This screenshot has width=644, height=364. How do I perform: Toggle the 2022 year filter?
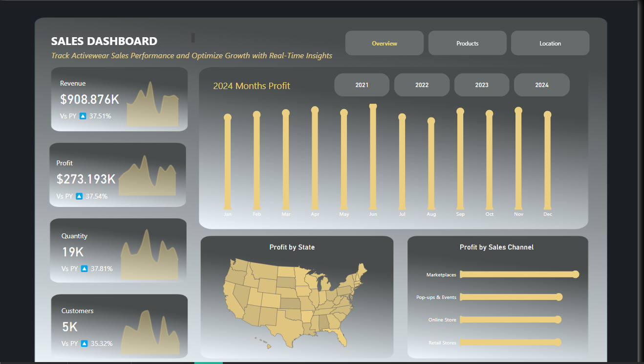[422, 85]
